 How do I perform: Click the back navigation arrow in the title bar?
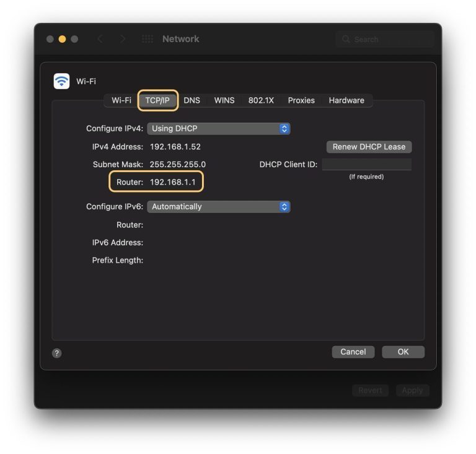click(100, 39)
